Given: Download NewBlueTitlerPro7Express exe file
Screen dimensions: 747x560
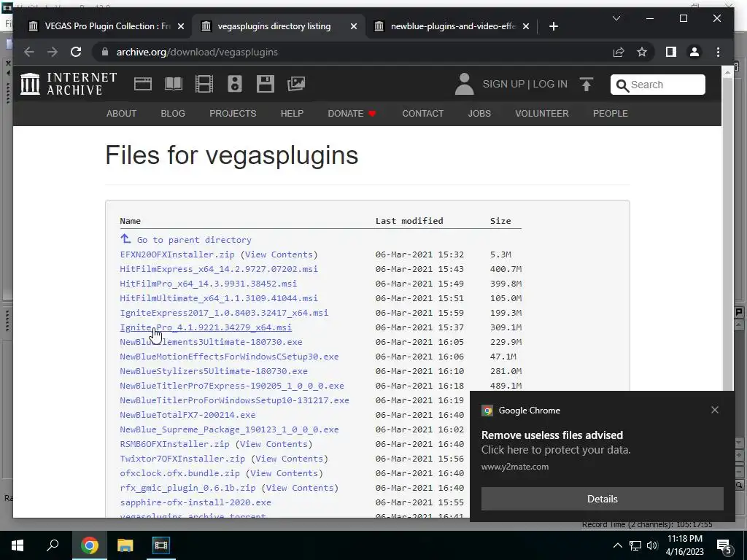Looking at the screenshot, I should click(232, 386).
